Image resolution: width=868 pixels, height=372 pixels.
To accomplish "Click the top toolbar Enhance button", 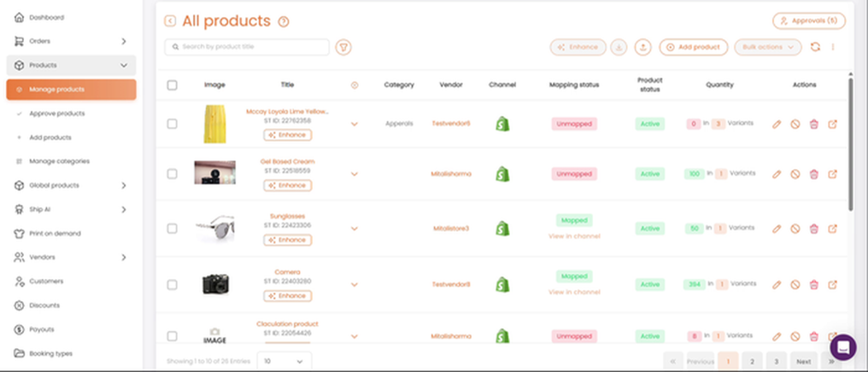I will [578, 48].
